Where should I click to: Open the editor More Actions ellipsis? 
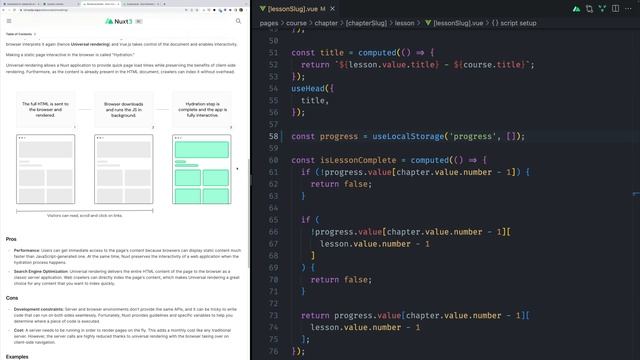[628, 9]
